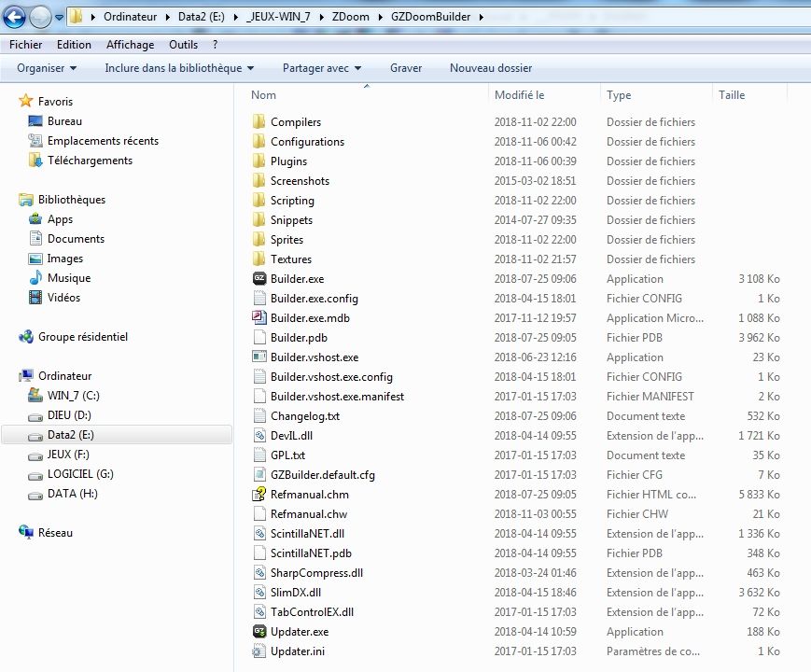811x672 pixels.
Task: Select the TabControlEX.dll file name
Action: click(x=312, y=612)
